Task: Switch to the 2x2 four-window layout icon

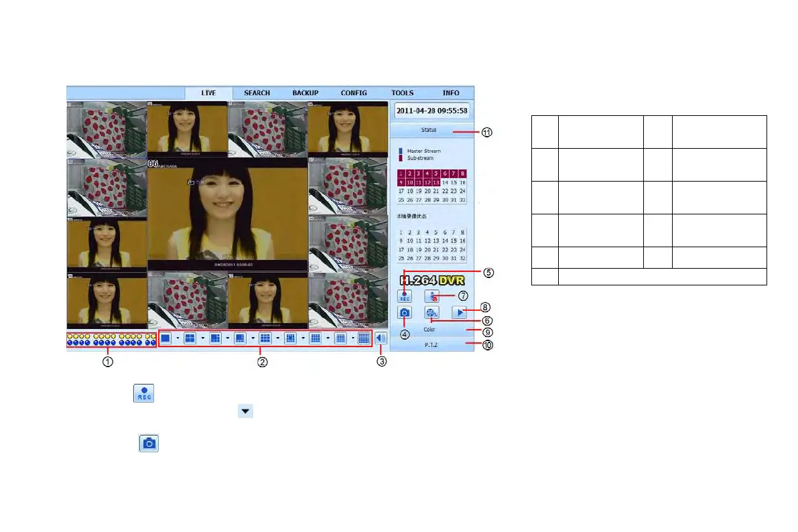Action: click(x=190, y=338)
